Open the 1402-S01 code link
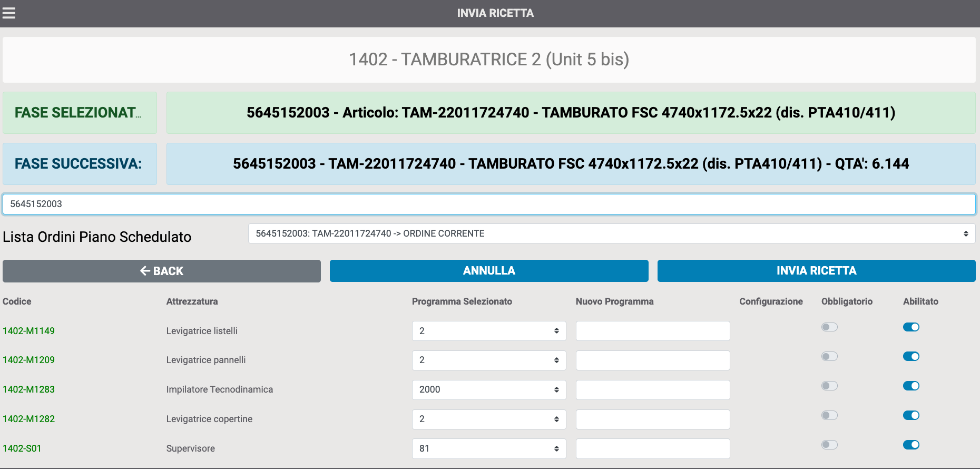980x469 pixels. click(x=22, y=448)
